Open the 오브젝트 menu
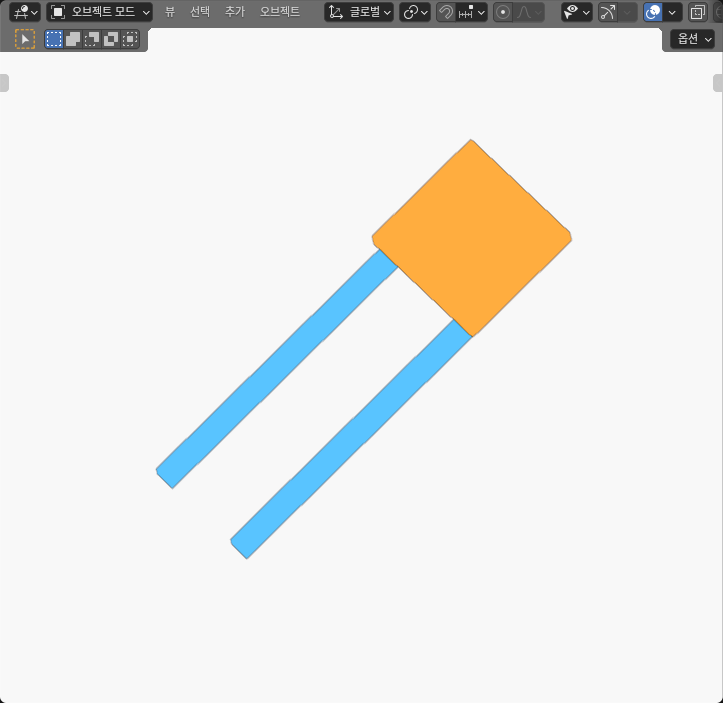The height and width of the screenshot is (703, 723). 279,12
